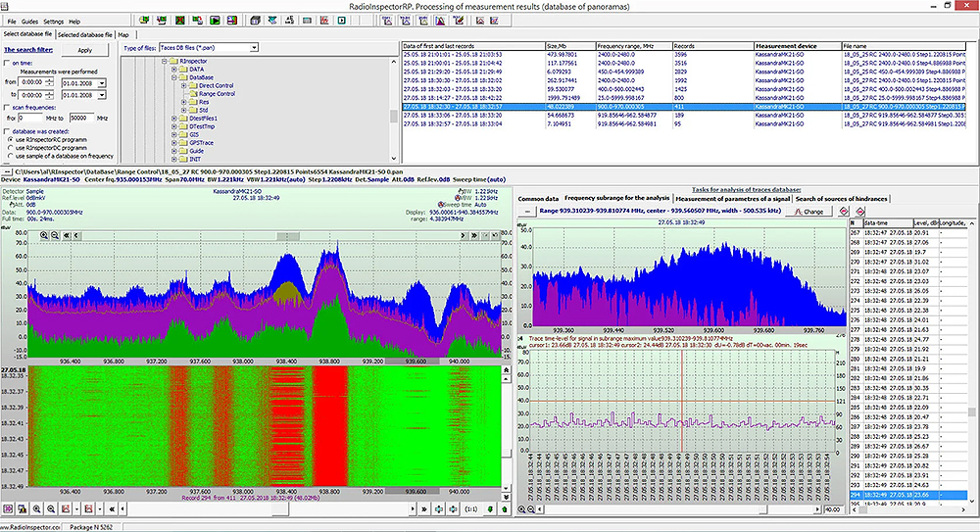This screenshot has width=980, height=532.
Task: Select 'use RInspectorDC programm' radio option
Action: pos(9,148)
